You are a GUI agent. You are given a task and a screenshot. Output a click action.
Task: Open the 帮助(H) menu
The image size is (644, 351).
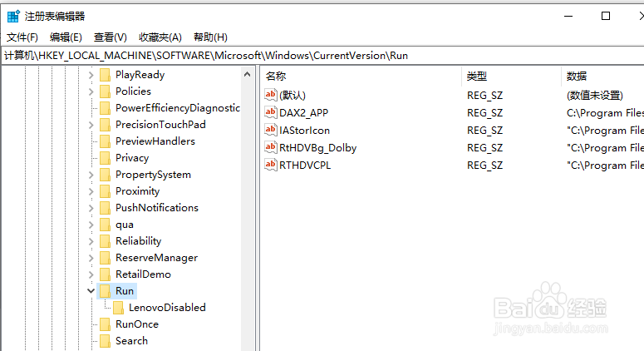(x=210, y=37)
